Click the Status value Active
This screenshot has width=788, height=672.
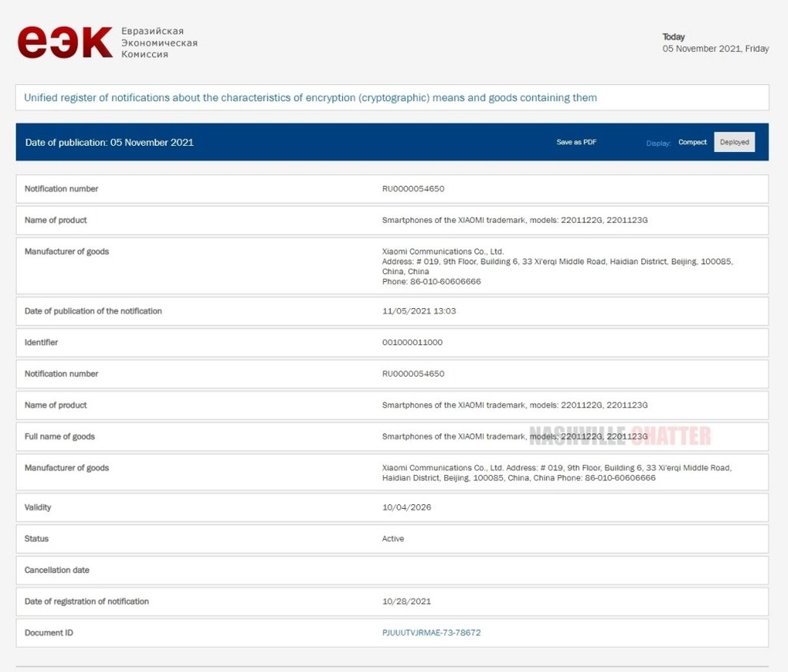[393, 539]
